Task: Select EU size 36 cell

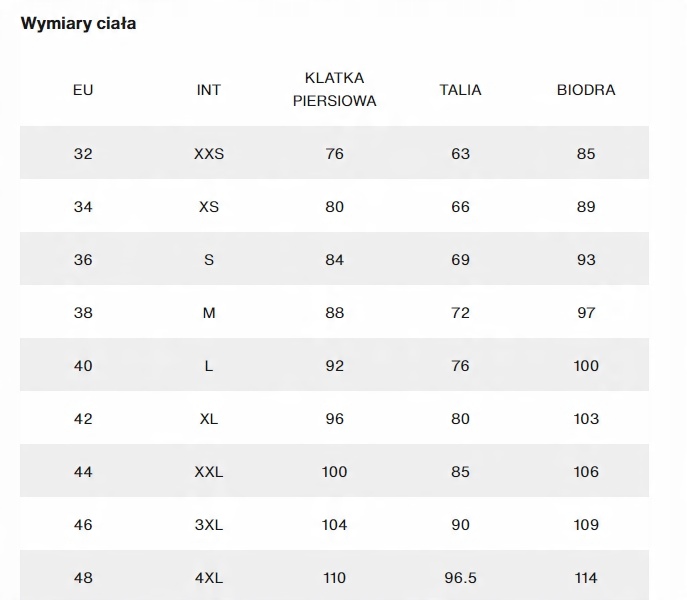Action: click(x=83, y=260)
